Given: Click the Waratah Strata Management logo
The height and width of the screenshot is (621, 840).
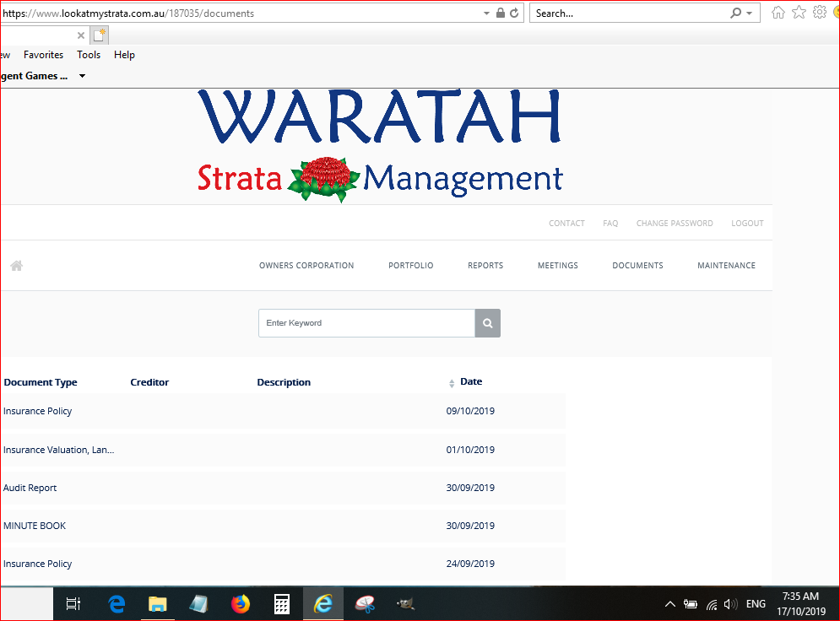Looking at the screenshot, I should (380, 146).
